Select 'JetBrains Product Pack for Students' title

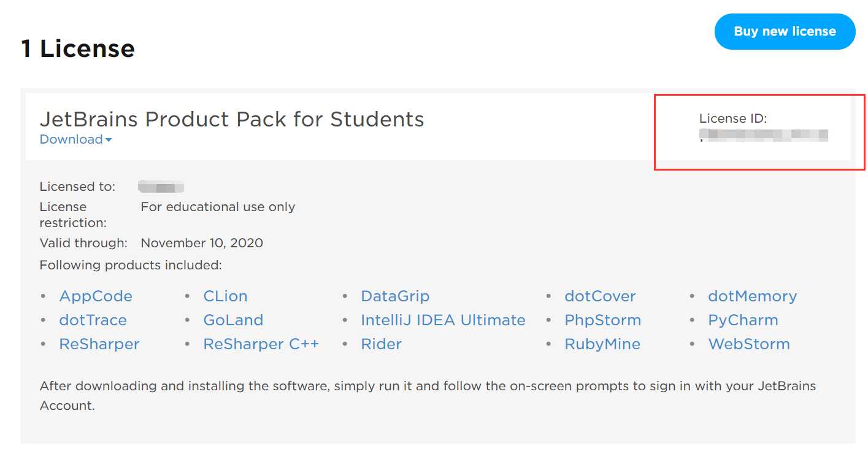coord(232,118)
